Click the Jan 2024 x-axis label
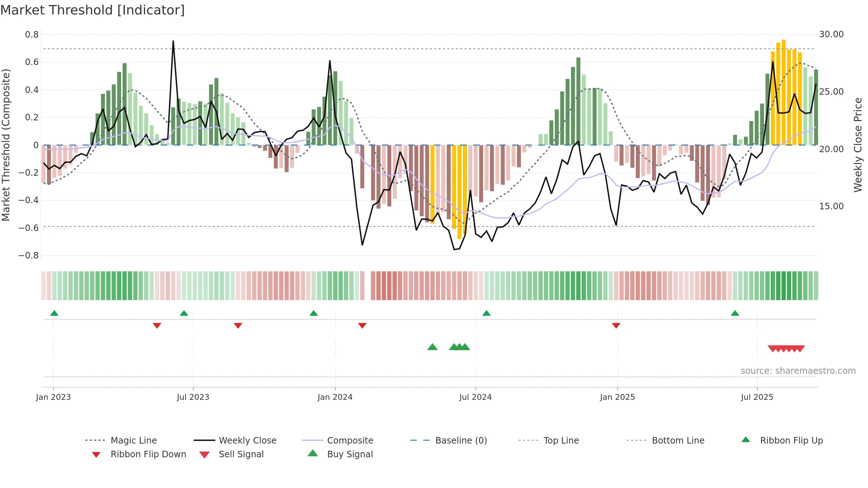This screenshot has width=868, height=488. (335, 397)
